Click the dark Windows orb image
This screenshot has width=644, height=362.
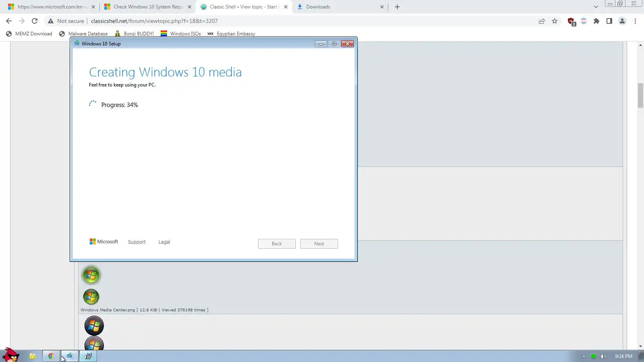click(x=94, y=326)
